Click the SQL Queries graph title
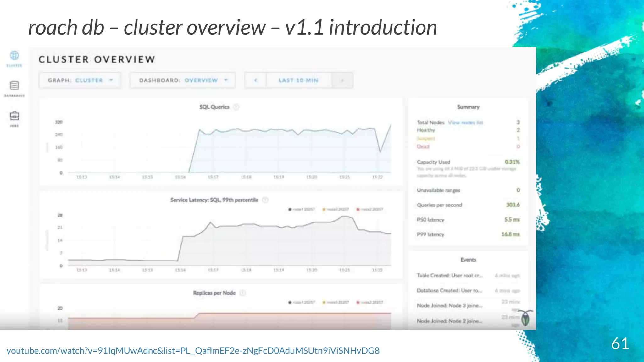The image size is (644, 362). coord(214,107)
